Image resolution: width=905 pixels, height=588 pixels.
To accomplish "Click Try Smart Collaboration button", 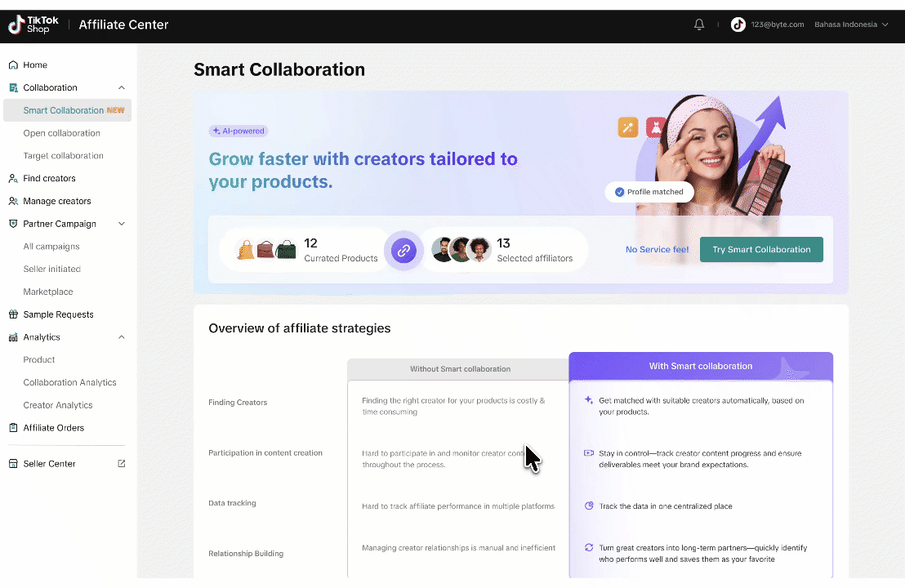I will 761,249.
